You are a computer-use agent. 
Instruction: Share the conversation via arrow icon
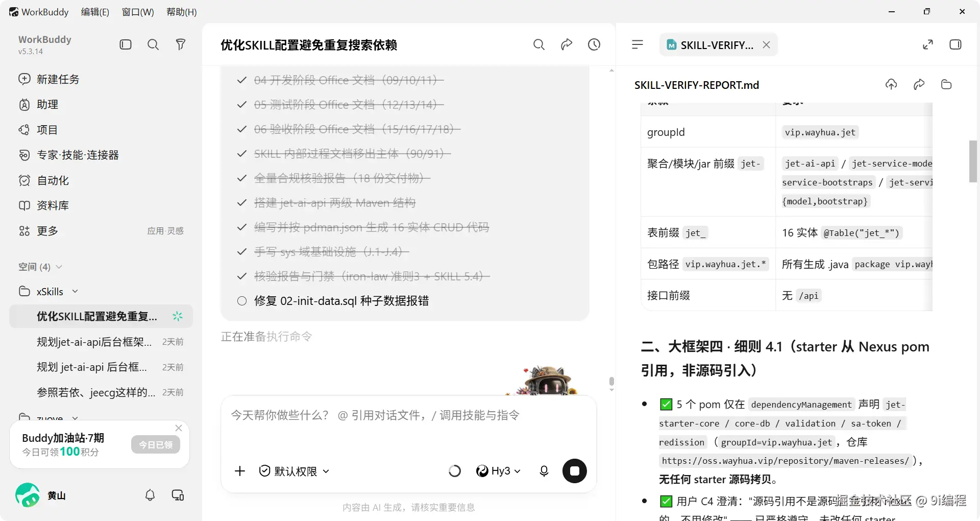pyautogui.click(x=567, y=45)
